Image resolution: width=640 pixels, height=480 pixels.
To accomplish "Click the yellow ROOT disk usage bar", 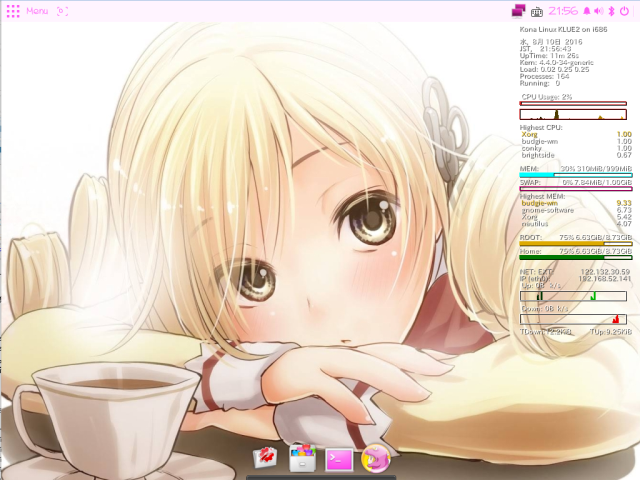I will 576,244.
